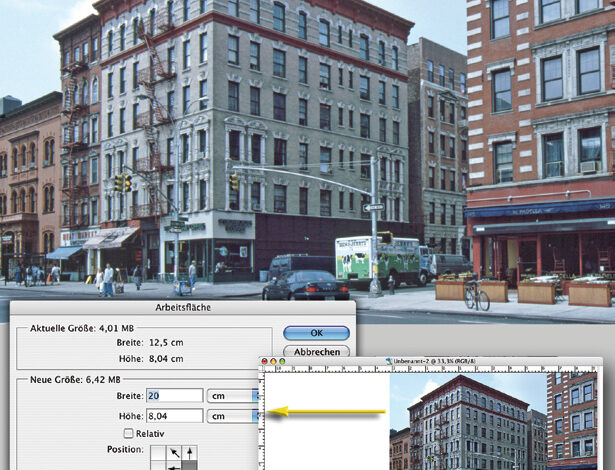Focus the Breite input showing 20
This screenshot has width=615, height=470.
(x=175, y=395)
